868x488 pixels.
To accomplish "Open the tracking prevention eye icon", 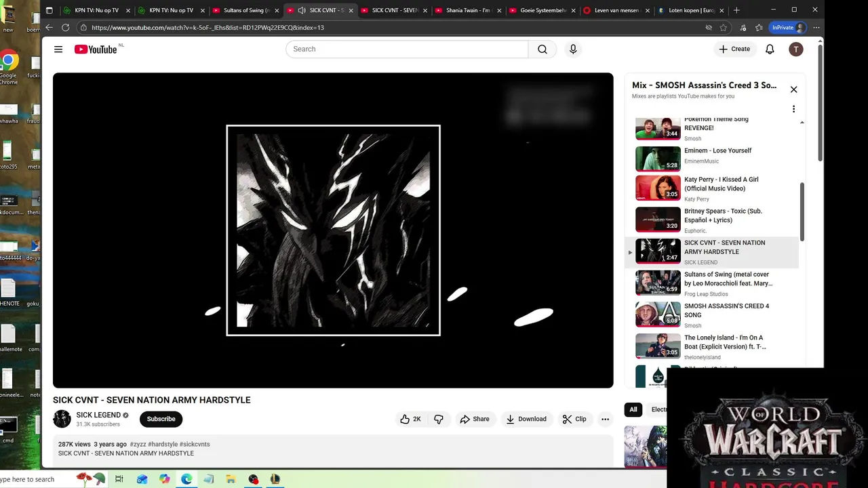I will 709,28.
